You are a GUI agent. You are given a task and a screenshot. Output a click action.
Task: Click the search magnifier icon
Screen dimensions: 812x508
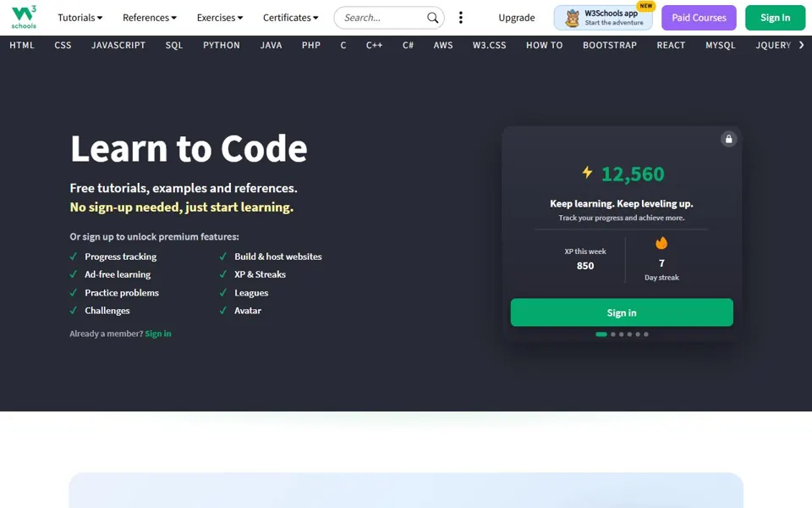pos(432,18)
